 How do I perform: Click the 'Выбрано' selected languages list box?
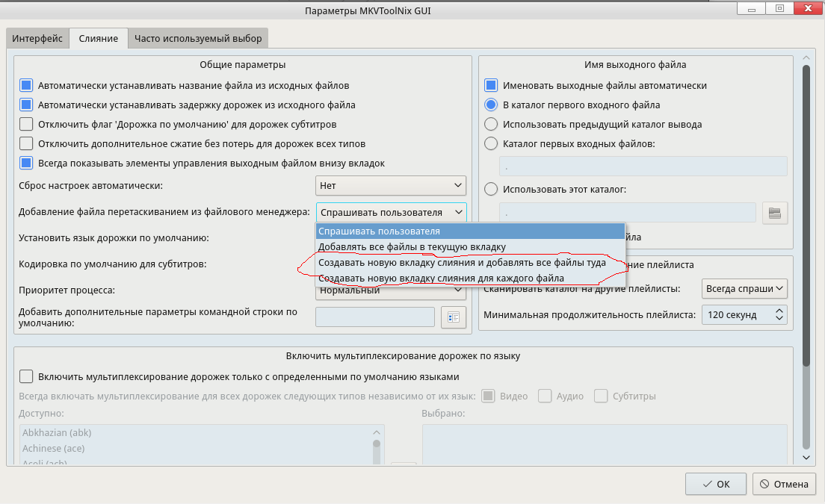(605, 444)
